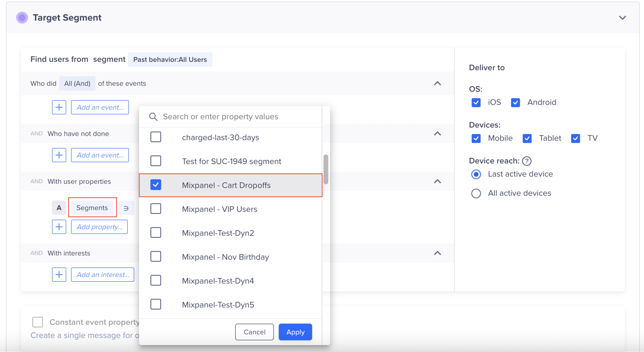Toggle the iOS checkbox

[476, 102]
